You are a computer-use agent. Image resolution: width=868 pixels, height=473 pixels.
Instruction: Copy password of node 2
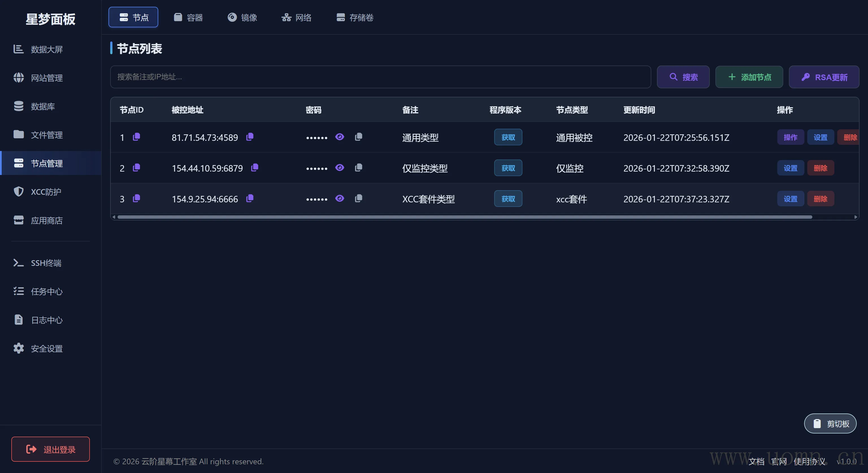(359, 168)
